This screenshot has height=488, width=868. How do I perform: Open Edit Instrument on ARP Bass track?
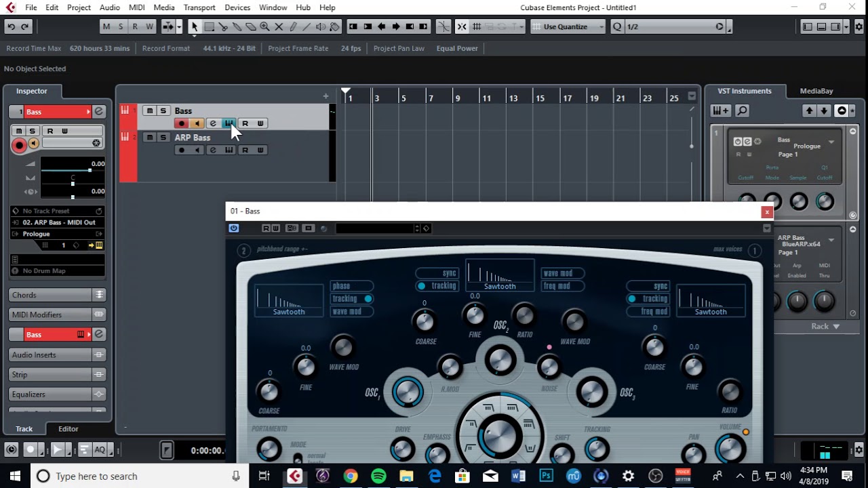click(229, 150)
